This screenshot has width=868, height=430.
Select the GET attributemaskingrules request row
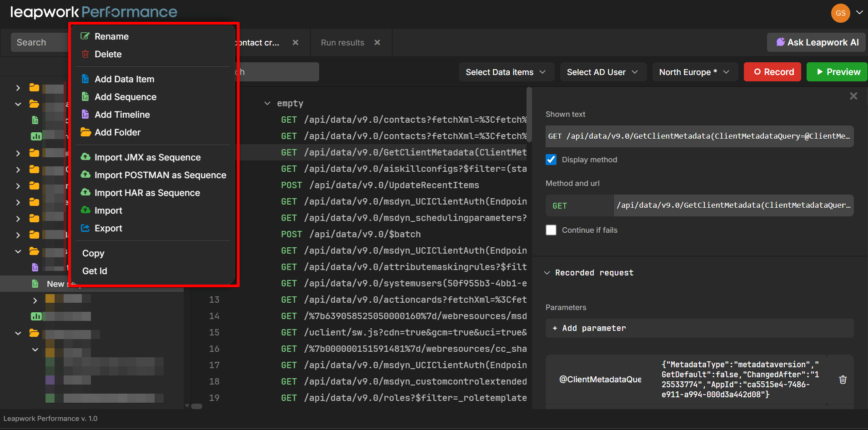click(x=404, y=267)
